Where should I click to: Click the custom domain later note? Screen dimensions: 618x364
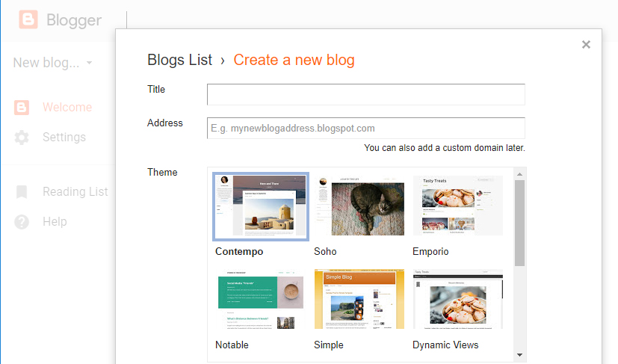pos(445,148)
